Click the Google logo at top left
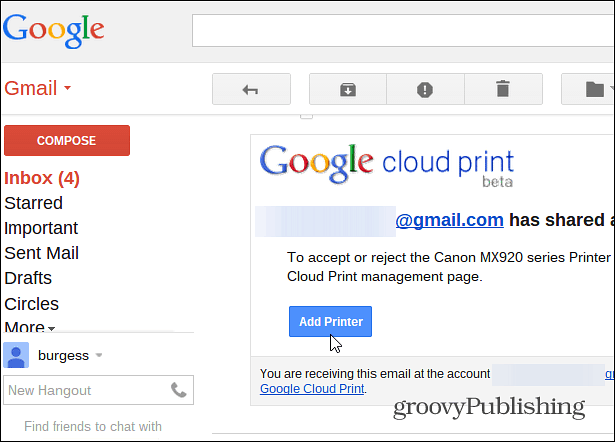The image size is (615, 442). pos(54,31)
